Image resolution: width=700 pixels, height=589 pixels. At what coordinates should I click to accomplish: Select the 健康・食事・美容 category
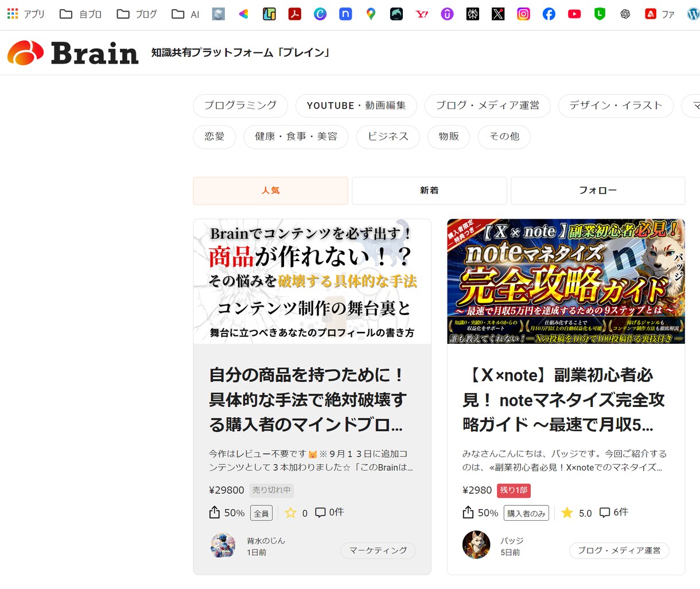(x=296, y=137)
